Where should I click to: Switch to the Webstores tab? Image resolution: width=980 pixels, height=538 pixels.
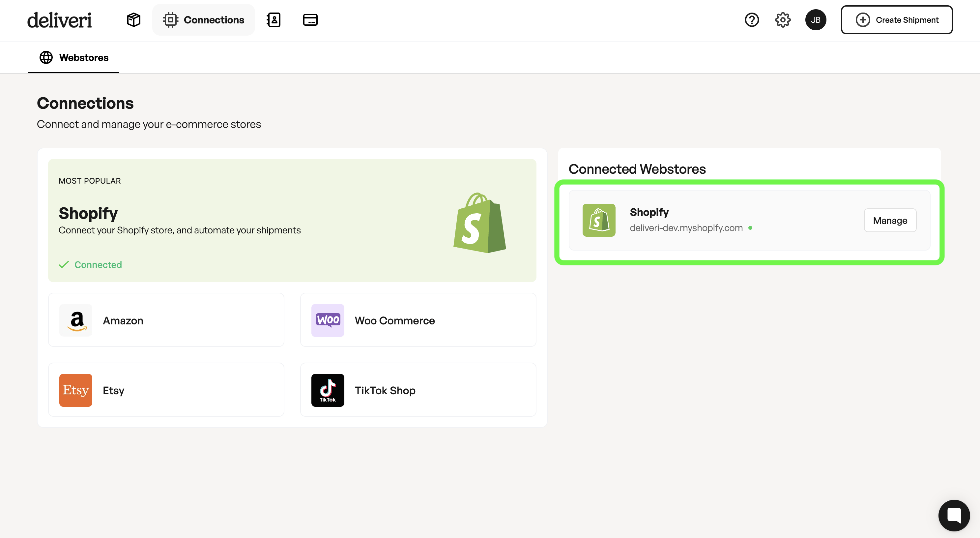point(74,57)
